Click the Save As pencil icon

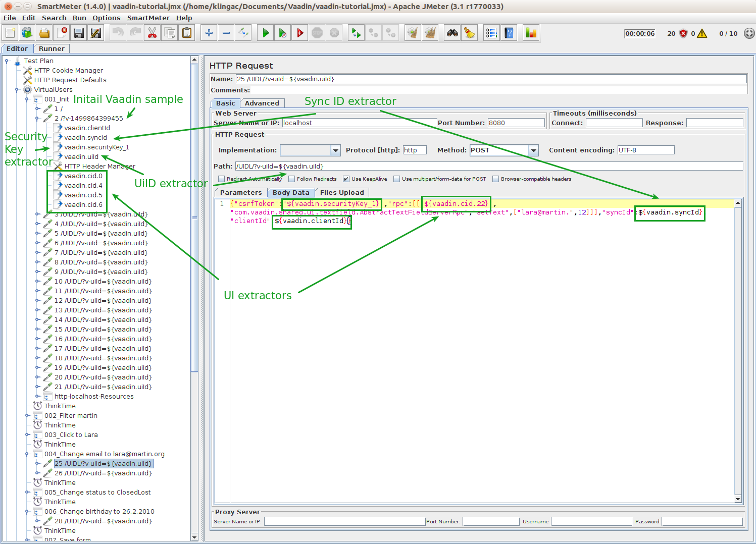(x=95, y=33)
